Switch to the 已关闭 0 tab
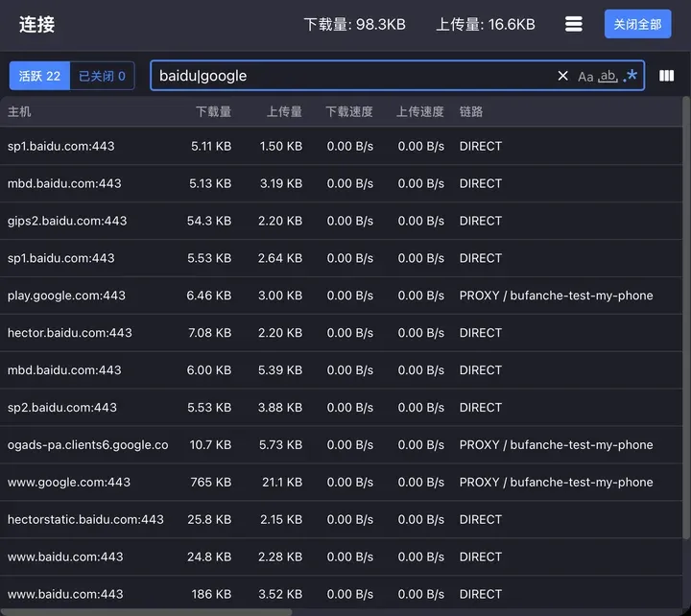This screenshot has width=691, height=616. tap(102, 76)
